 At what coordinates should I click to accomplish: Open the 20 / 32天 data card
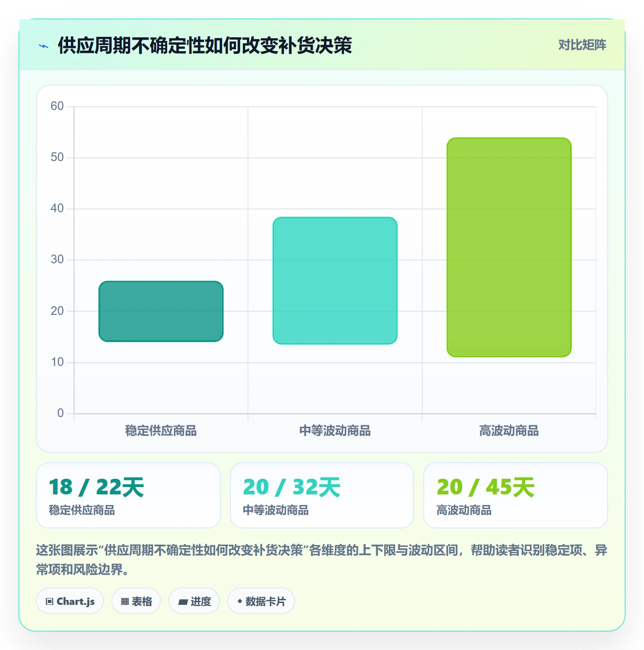tap(322, 495)
